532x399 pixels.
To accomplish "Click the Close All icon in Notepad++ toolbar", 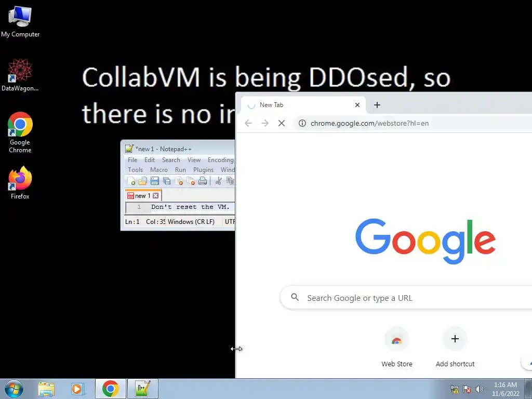I will (x=191, y=181).
